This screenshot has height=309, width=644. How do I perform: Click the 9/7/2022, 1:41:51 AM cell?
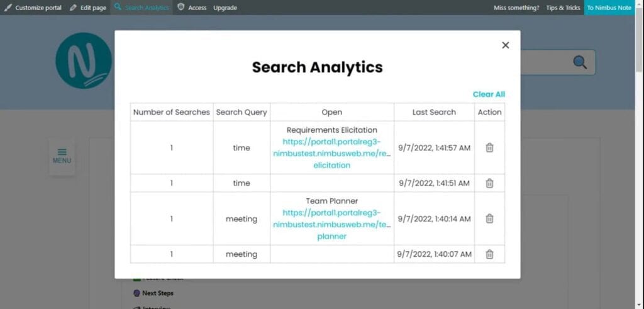pos(434,183)
